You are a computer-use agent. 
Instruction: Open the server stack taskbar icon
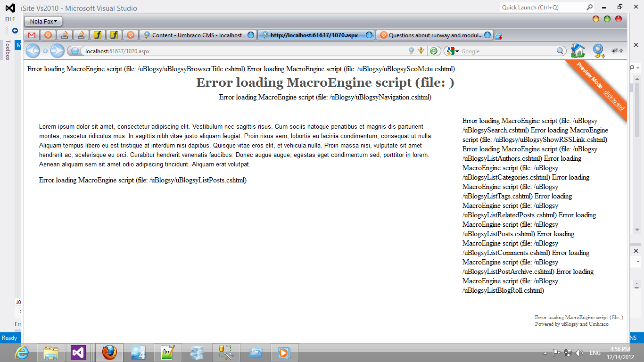point(197,353)
